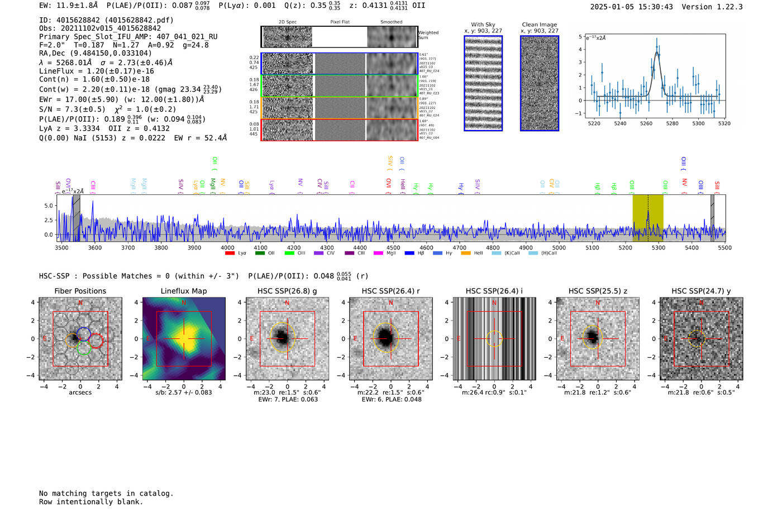Click the lime OIII legend swatch
The image size is (782, 532).
tap(289, 253)
